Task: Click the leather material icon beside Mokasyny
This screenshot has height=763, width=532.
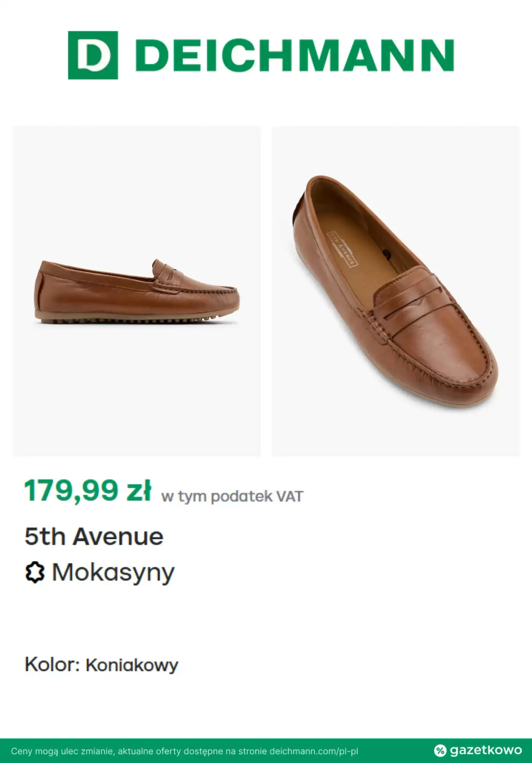Action: 35,573
